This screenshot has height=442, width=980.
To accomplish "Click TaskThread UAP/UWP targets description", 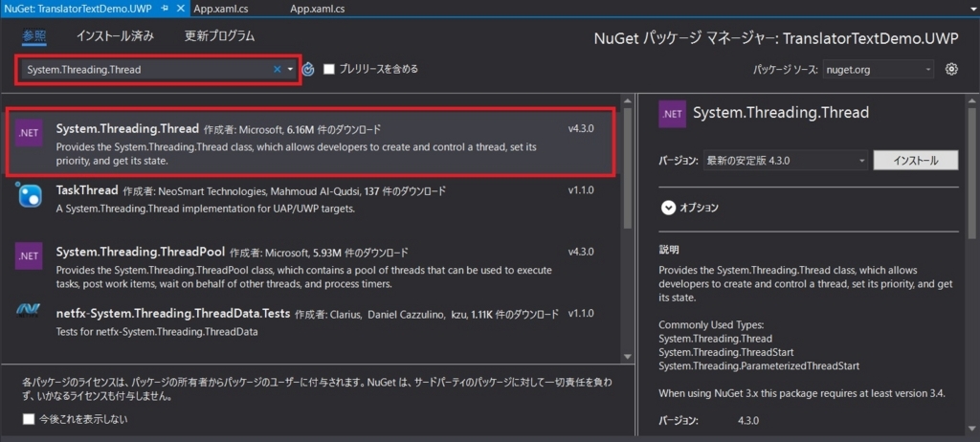I will coord(206,209).
